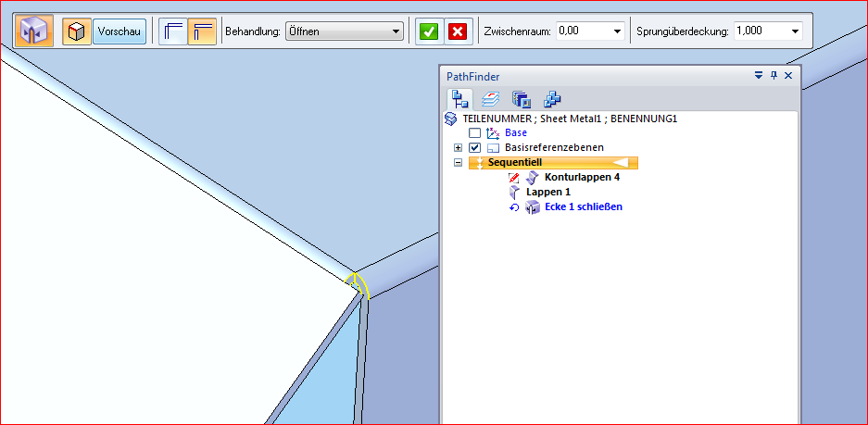Click the Base coordinate system icon
The height and width of the screenshot is (425, 868).
coord(493,132)
